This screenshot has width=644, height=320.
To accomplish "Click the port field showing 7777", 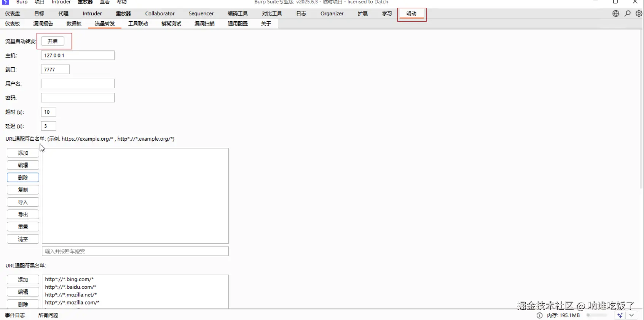I will pos(55,70).
